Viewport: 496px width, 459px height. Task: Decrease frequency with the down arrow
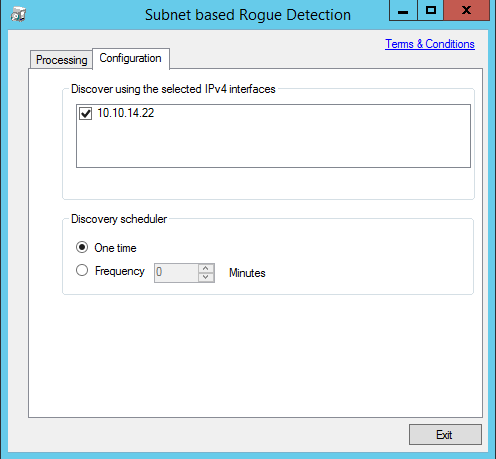click(206, 277)
